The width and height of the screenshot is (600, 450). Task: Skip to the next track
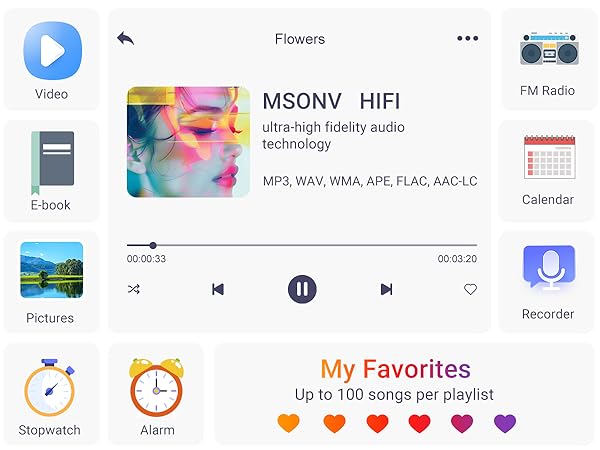[386, 289]
